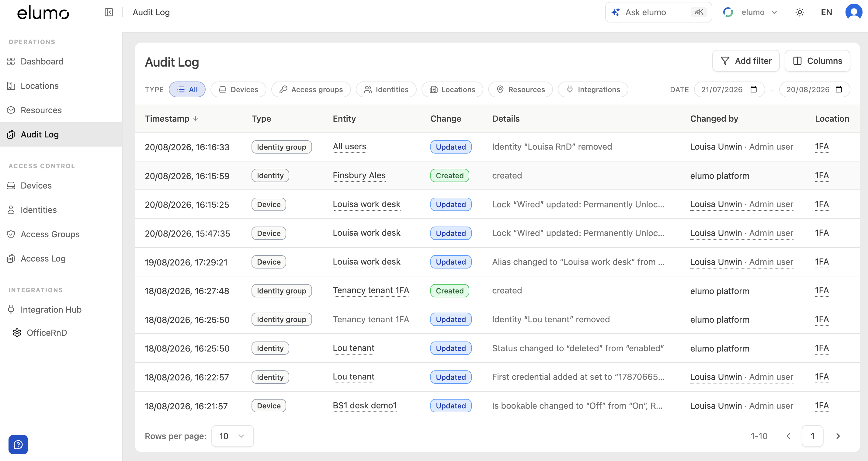Click Created badge for Finsbury Ales
Image resolution: width=868 pixels, height=461 pixels.
(x=450, y=175)
